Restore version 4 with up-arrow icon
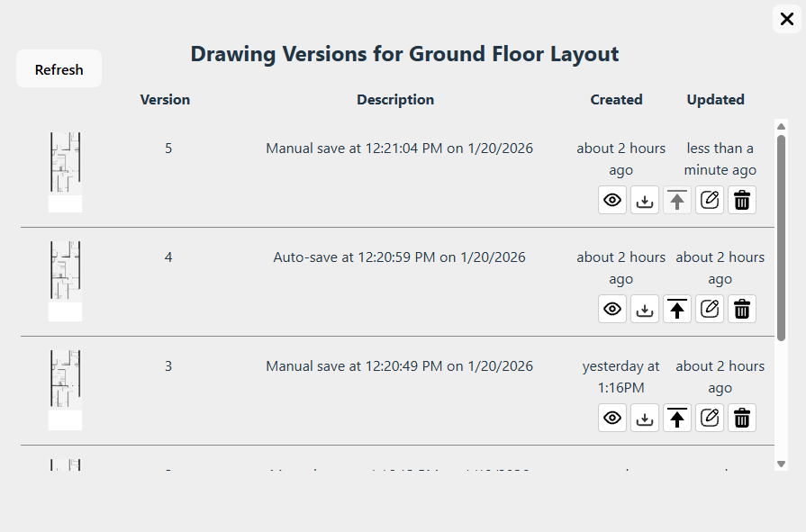The height and width of the screenshot is (532, 806). (x=677, y=309)
